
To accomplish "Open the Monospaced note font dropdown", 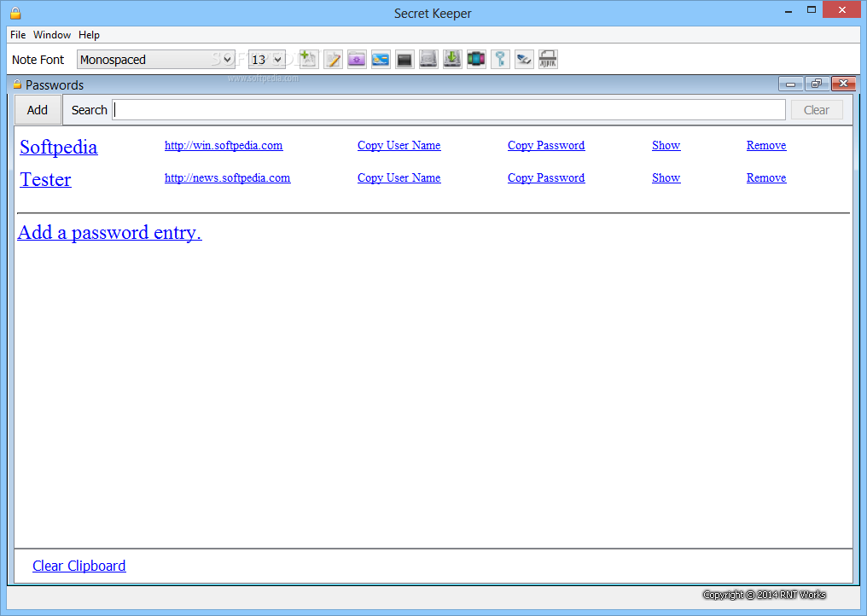I will coord(156,59).
